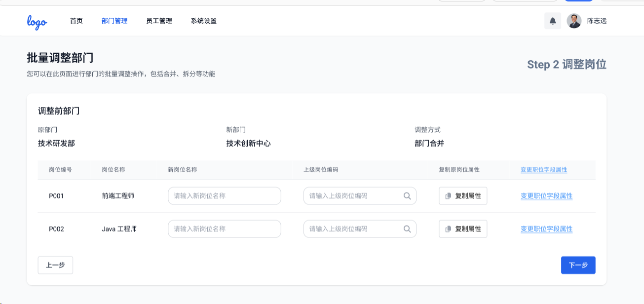The width and height of the screenshot is (644, 304).
Task: Click search icon in P002 superior code field
Action: [407, 229]
